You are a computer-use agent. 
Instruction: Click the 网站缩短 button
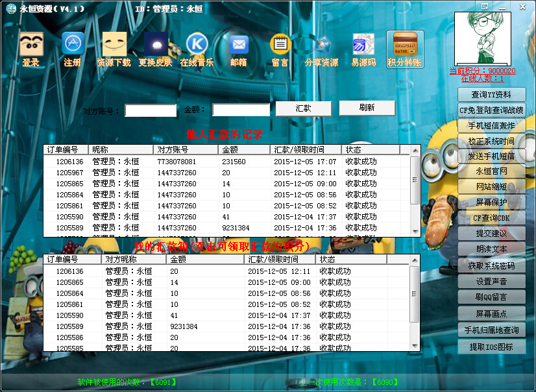[x=492, y=187]
